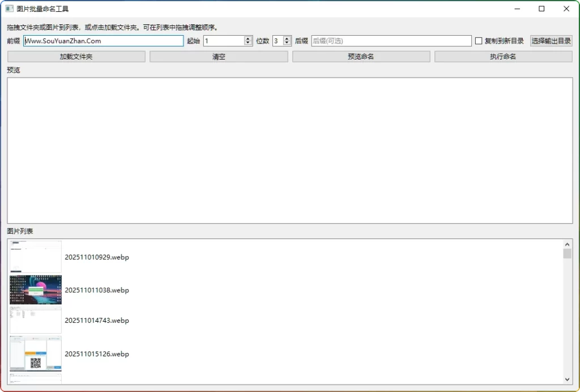Image resolution: width=580 pixels, height=392 pixels.
Task: Decrease the 起始 start number spinner
Action: tap(248, 43)
